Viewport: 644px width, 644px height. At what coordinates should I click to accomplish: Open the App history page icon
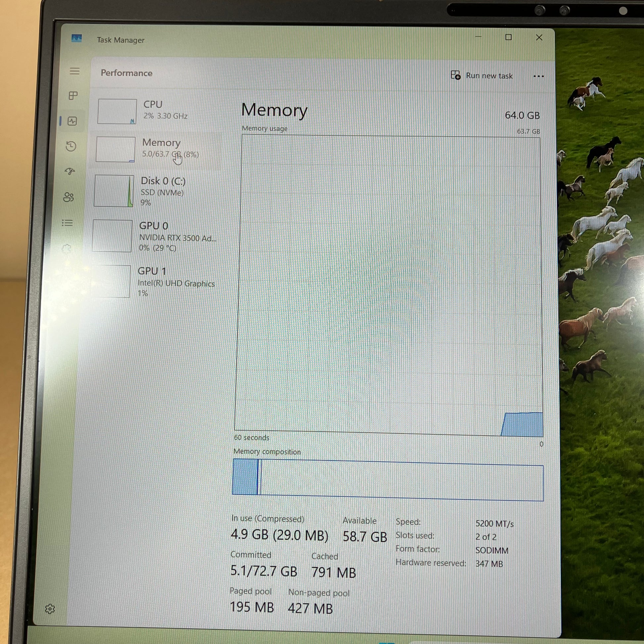pos(71,146)
